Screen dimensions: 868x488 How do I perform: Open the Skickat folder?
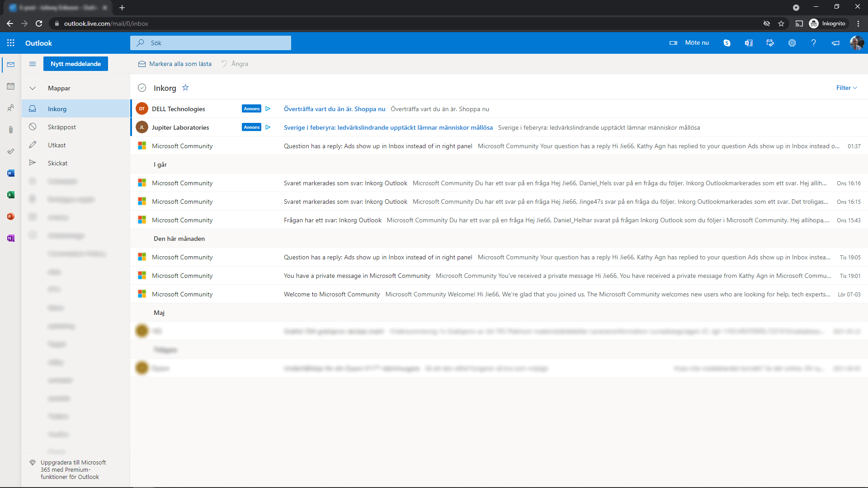pyautogui.click(x=76, y=163)
